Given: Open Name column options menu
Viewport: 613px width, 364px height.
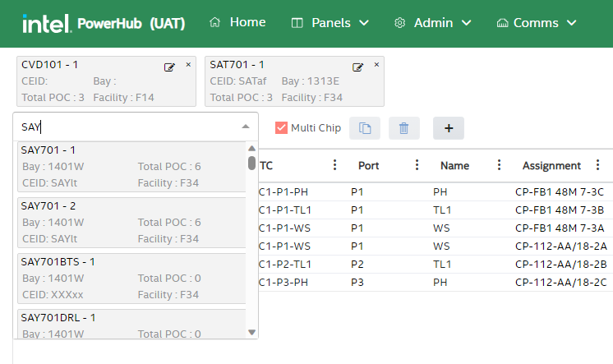Looking at the screenshot, I should [499, 165].
